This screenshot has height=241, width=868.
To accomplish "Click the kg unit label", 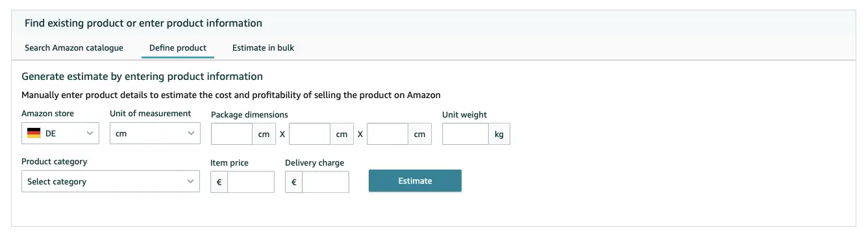I will (499, 134).
